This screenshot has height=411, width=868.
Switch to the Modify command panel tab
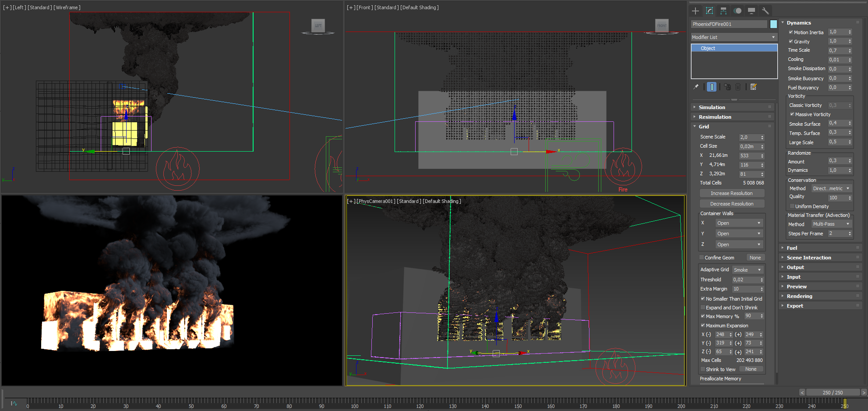[x=709, y=11]
